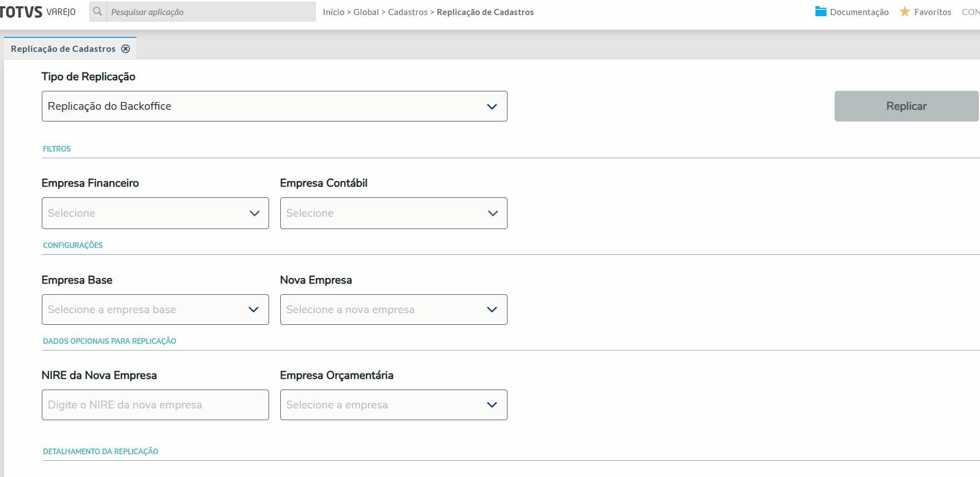980x477 pixels.
Task: Open Global in the breadcrumb
Action: pyautogui.click(x=366, y=12)
